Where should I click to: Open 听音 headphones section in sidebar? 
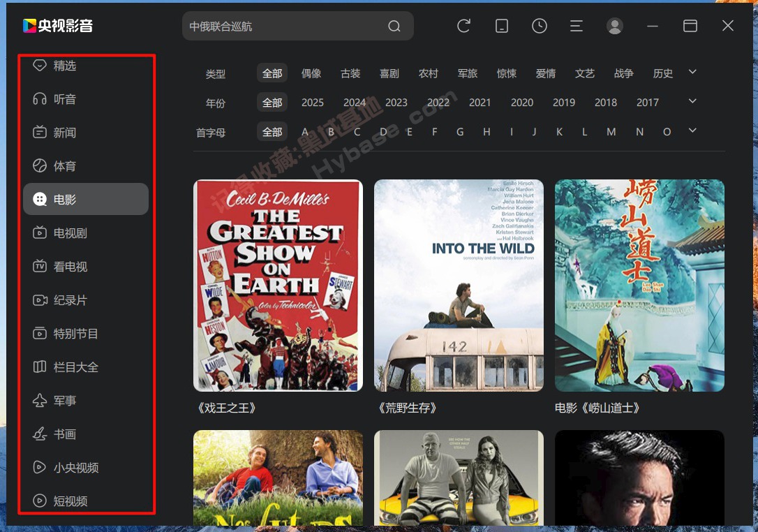pyautogui.click(x=64, y=99)
